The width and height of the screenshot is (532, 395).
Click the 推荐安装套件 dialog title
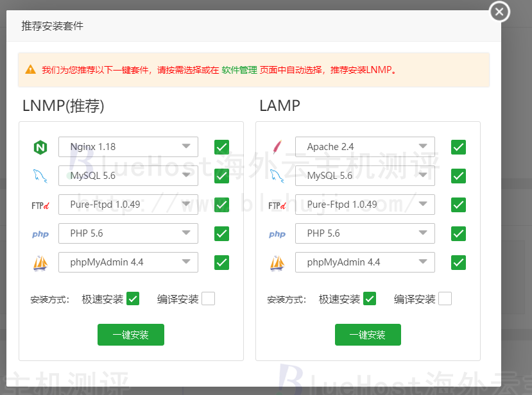tap(52, 26)
